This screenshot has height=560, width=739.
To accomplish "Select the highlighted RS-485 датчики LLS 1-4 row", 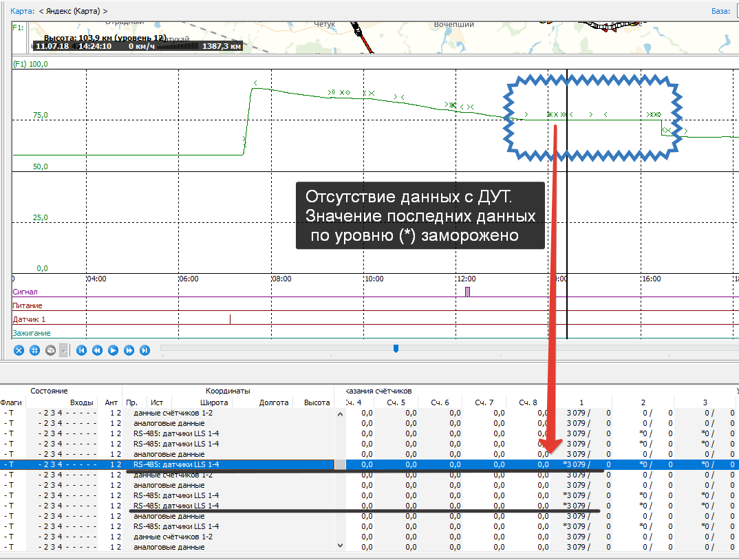I will pyautogui.click(x=177, y=465).
